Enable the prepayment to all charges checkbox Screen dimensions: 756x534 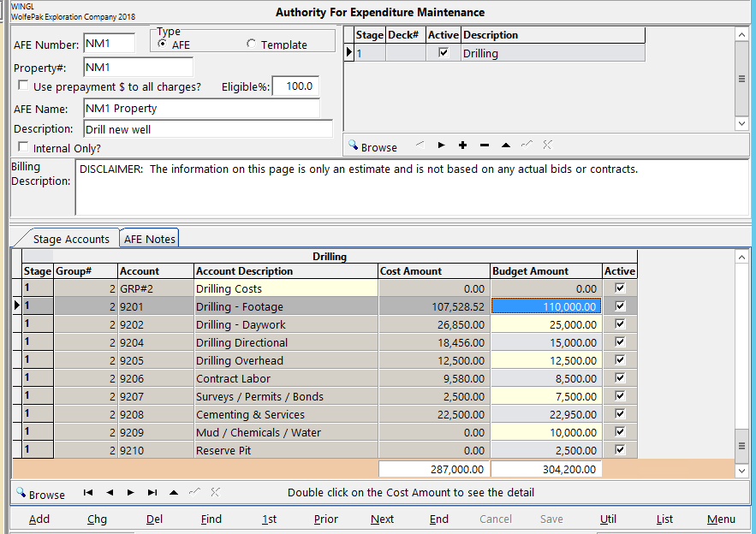tap(23, 86)
